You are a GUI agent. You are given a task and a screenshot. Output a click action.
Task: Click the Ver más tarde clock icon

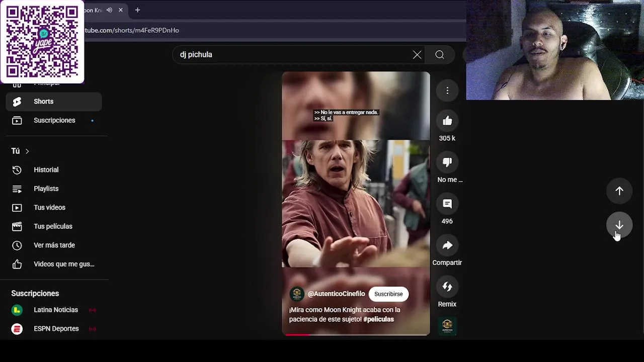[17, 245]
